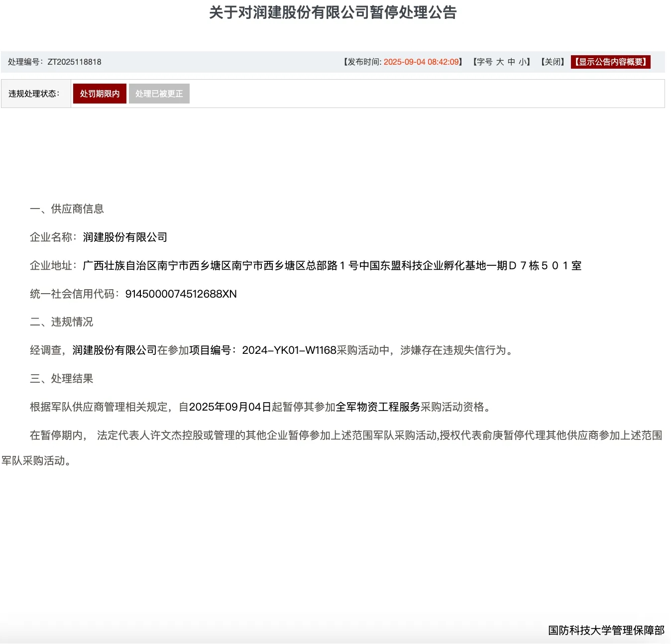Image resolution: width=671 pixels, height=644 pixels.
Task: Set font size to medium (中)
Action: point(511,62)
